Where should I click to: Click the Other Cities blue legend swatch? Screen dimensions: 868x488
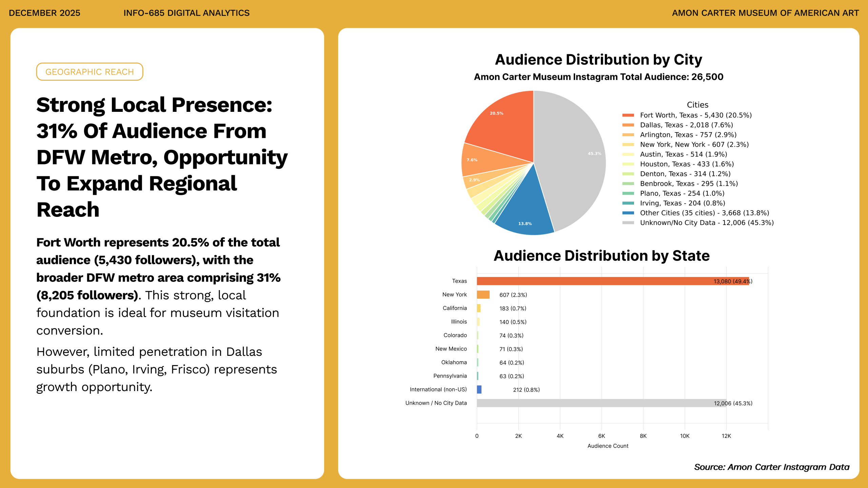point(628,213)
